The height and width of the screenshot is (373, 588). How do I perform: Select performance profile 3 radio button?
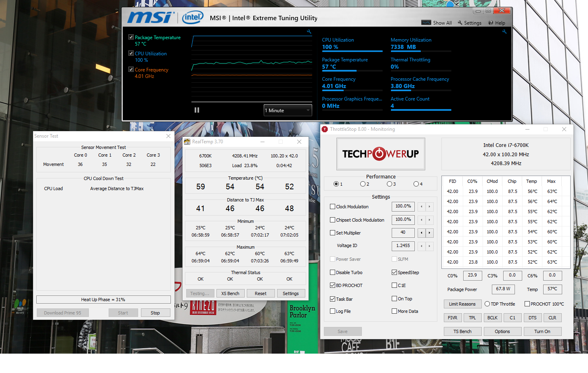coord(389,184)
